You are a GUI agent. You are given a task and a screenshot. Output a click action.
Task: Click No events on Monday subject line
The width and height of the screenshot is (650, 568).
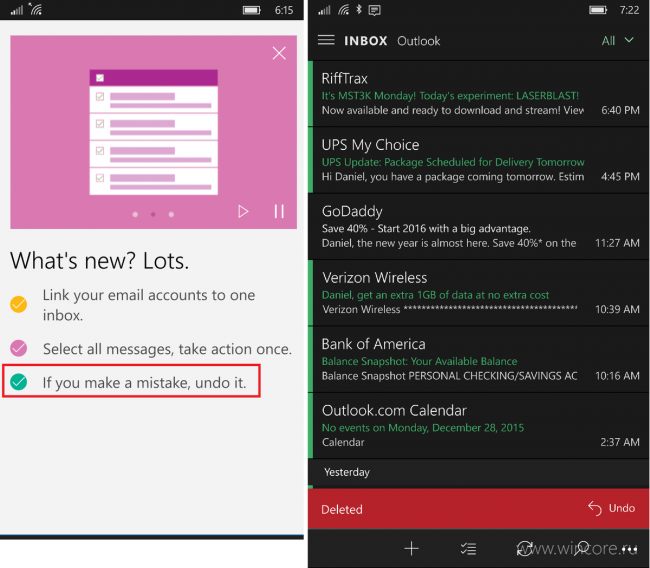tap(423, 427)
